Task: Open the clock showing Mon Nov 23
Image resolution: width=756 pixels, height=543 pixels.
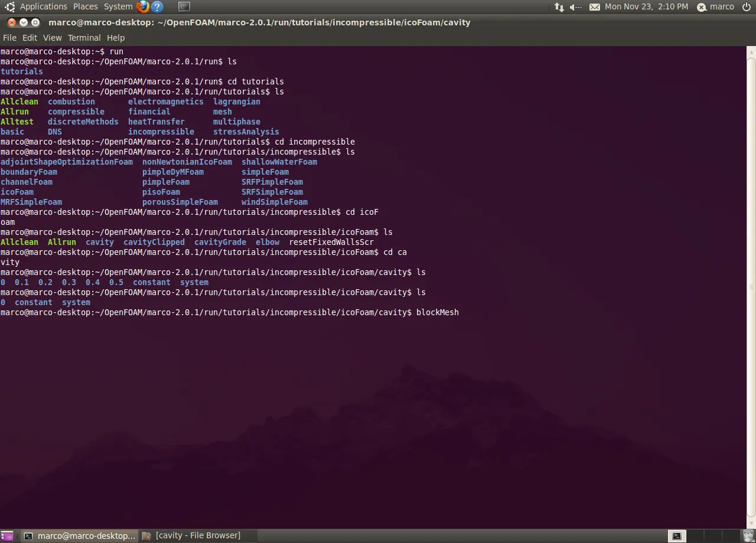Action: pos(646,6)
